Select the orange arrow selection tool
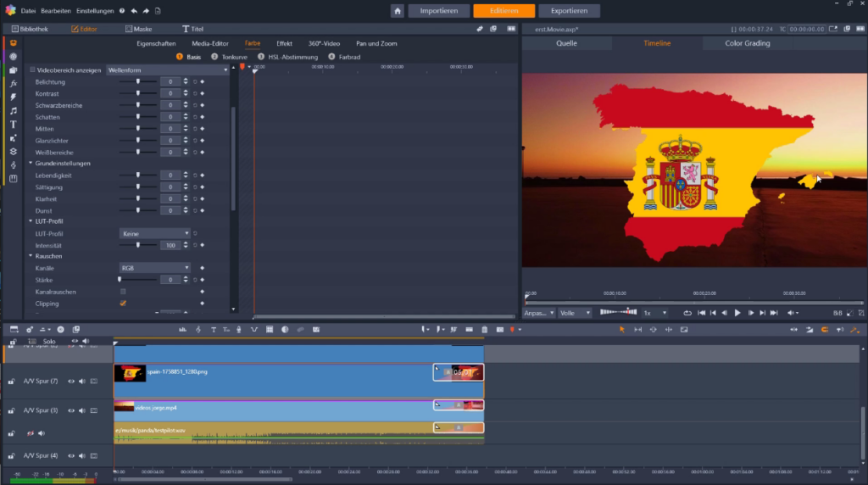The image size is (868, 485). (x=621, y=330)
